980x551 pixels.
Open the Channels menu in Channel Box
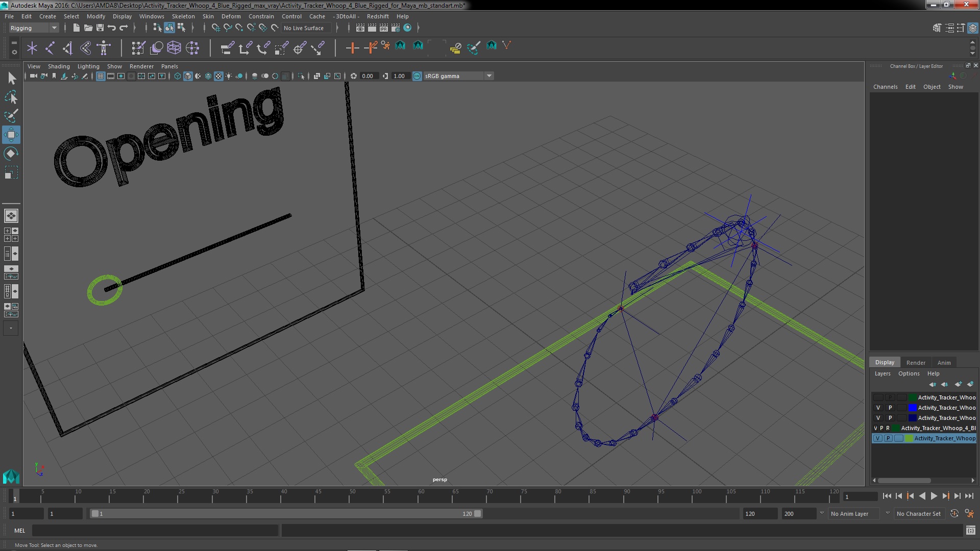(x=885, y=87)
